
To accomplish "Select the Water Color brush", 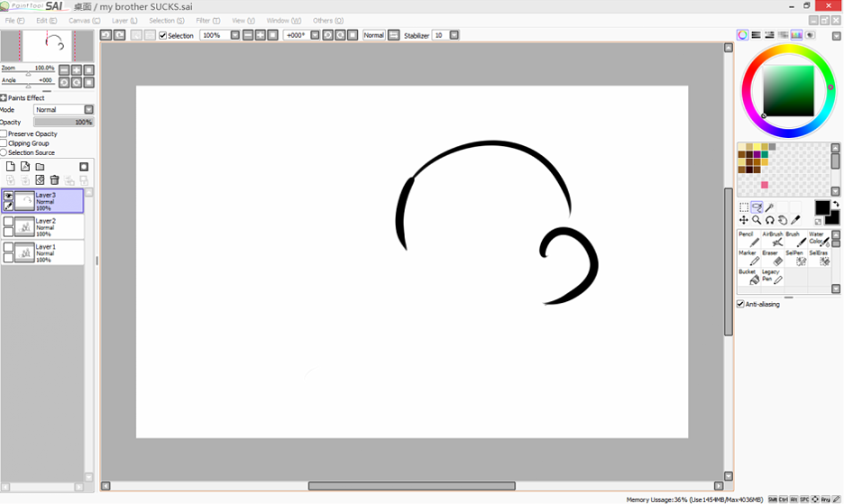I will click(819, 239).
